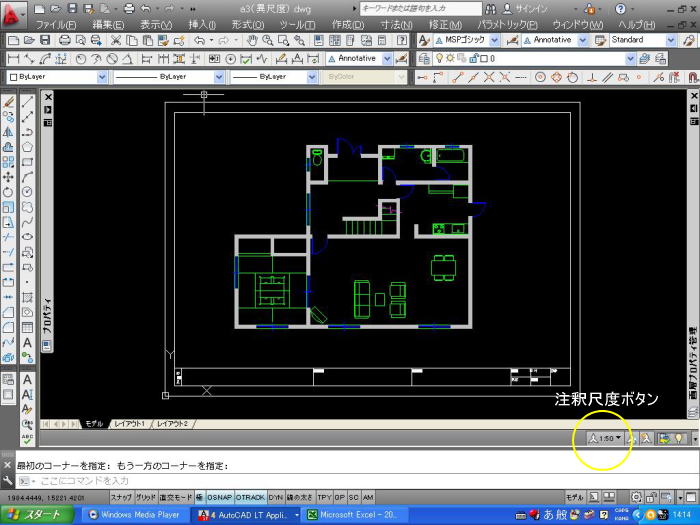This screenshot has width=700, height=525.
Task: Open the Layer Properties Manager icon
Action: (424, 59)
